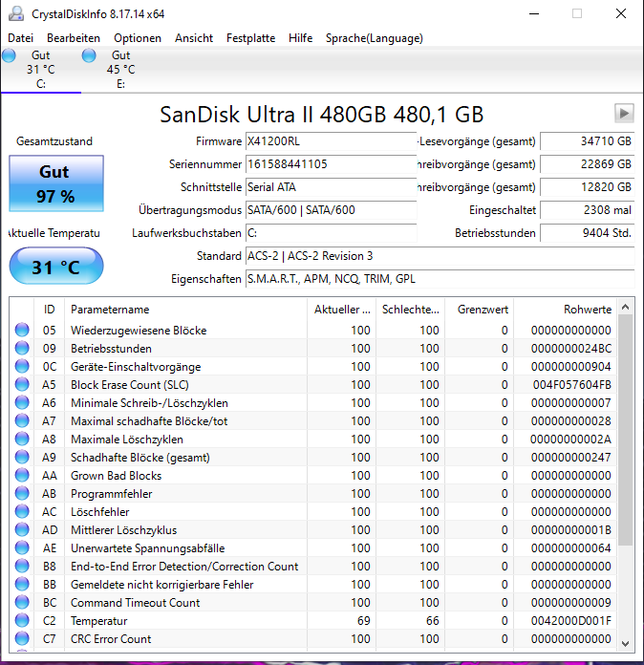Click the 22869 GB write total field

(x=588, y=164)
